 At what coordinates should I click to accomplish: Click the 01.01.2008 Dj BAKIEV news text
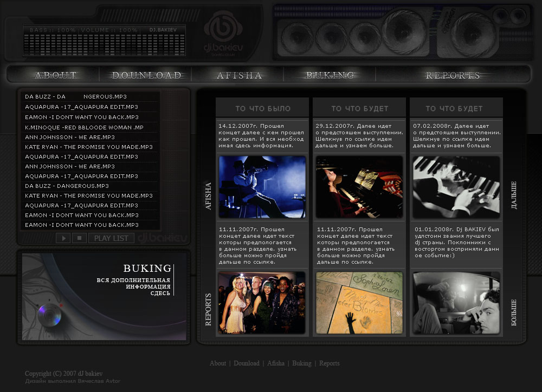456,242
